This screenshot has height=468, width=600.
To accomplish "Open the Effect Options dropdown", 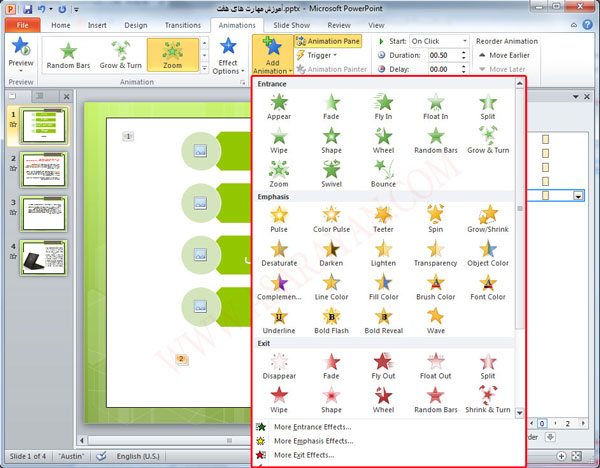I will [227, 57].
